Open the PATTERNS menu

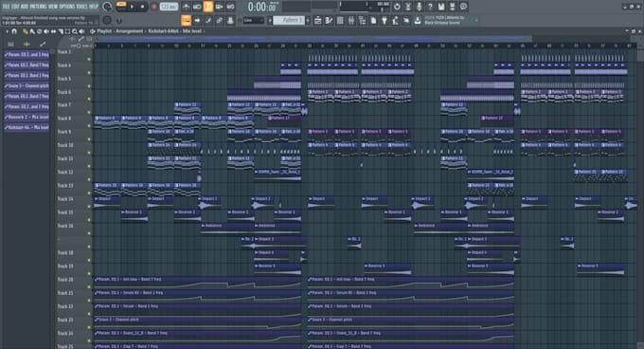point(38,7)
